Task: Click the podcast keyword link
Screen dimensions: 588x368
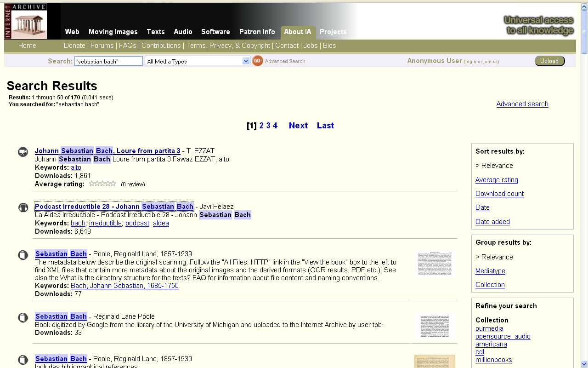Action: [x=137, y=223]
